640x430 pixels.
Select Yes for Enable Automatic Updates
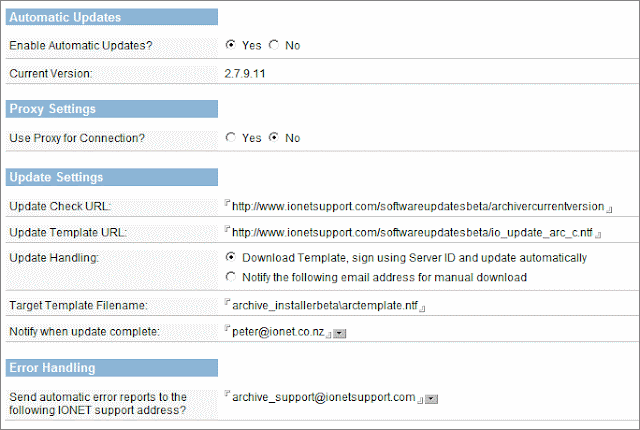(x=231, y=44)
